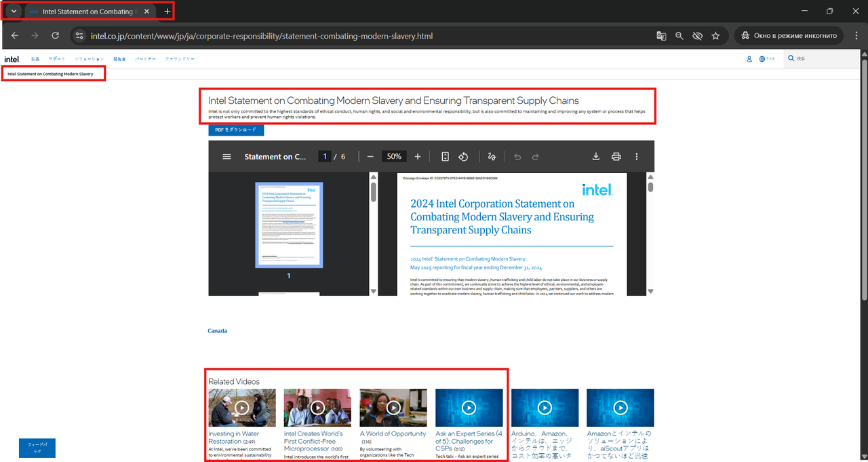
Task: Click the fit to page icon
Action: pyautogui.click(x=445, y=157)
